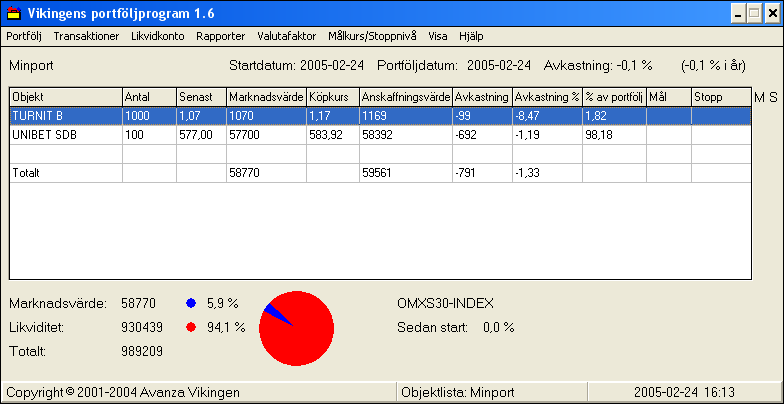Open the Målkurs/Stoppnivå menu
Image resolution: width=784 pixels, height=404 pixels.
372,36
